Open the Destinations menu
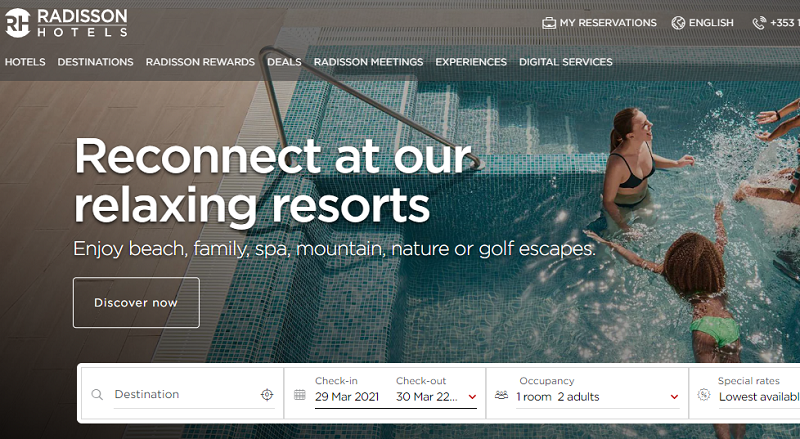Viewport: 800px width, 439px height. (95, 62)
